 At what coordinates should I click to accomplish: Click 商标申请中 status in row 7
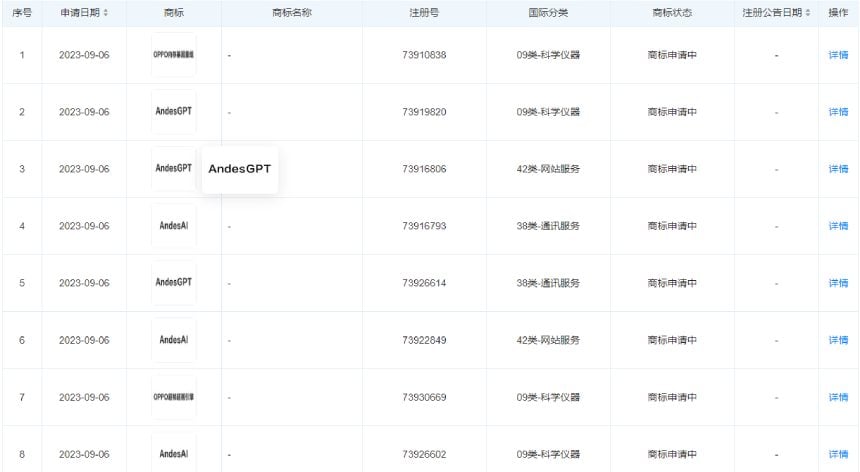[672, 397]
